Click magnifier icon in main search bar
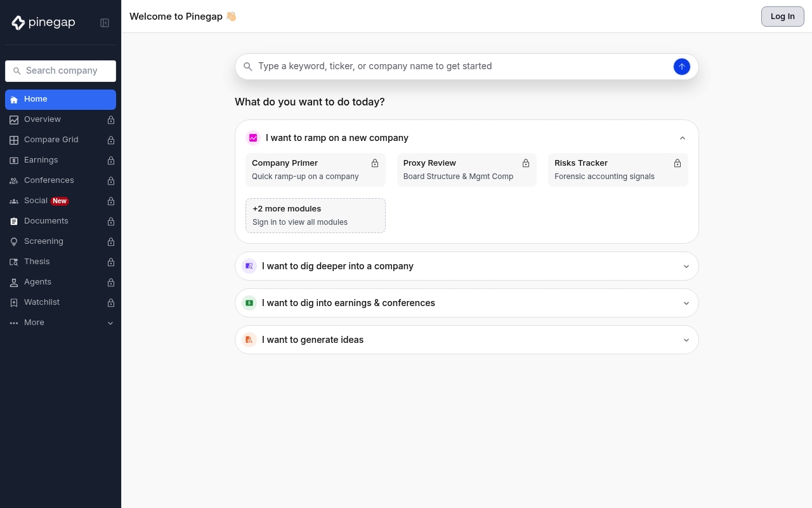This screenshot has height=508, width=812. [x=248, y=67]
